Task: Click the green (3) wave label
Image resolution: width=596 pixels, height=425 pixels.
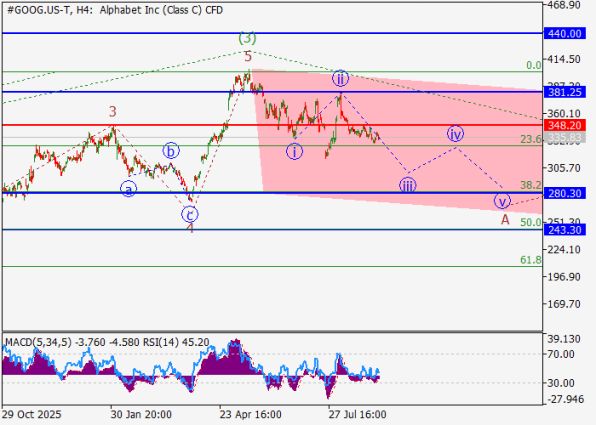Action: point(247,38)
